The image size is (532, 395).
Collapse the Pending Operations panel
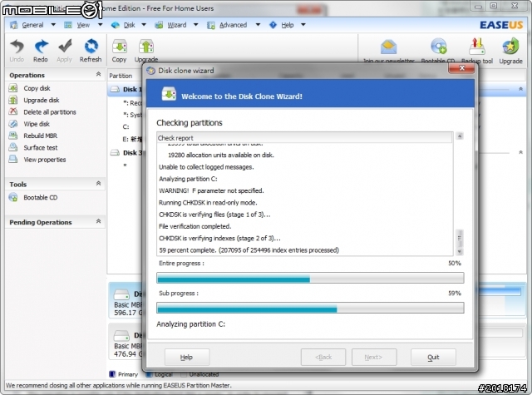click(98, 221)
